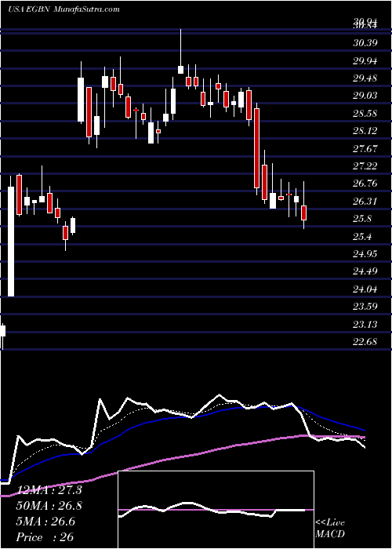
Task: Click the tall white candle spanning 24 to 26.8
Action: [11, 242]
